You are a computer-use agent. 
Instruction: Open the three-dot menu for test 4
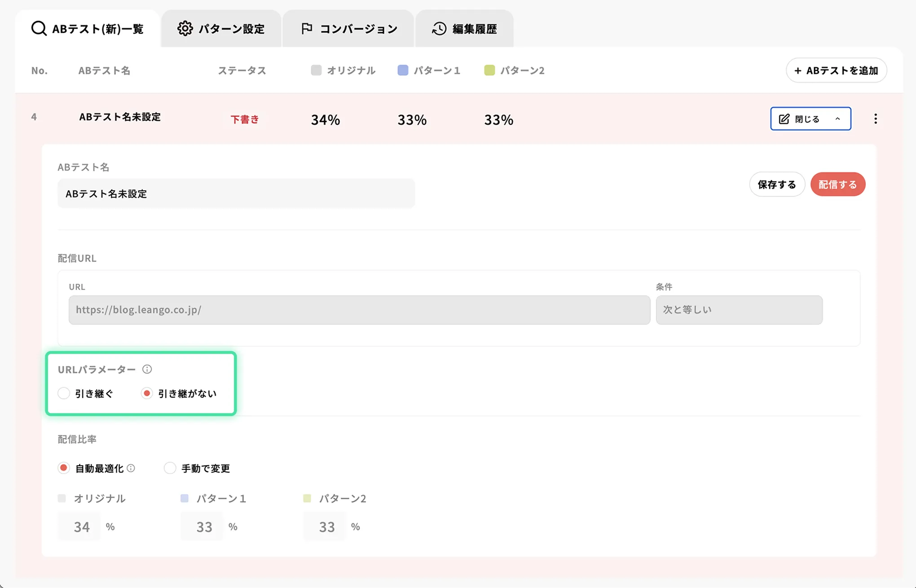[x=875, y=118]
